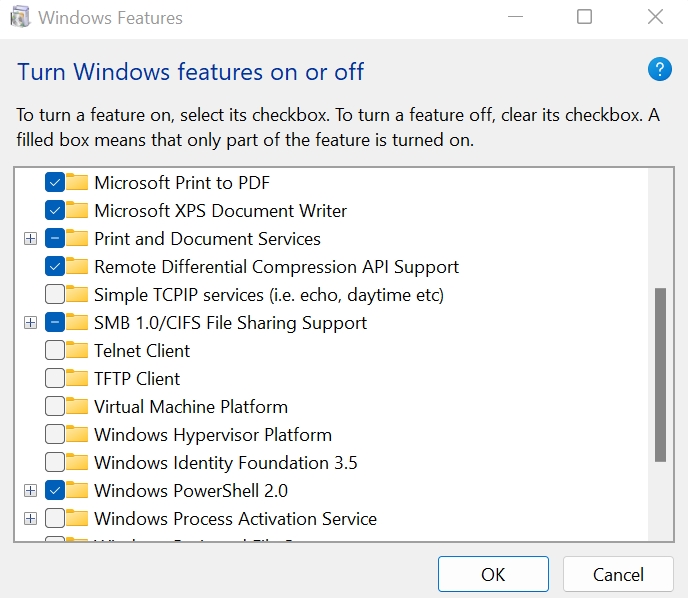This screenshot has height=598, width=688.
Task: Click the Microsoft Print to PDF folder icon
Action: tap(77, 182)
